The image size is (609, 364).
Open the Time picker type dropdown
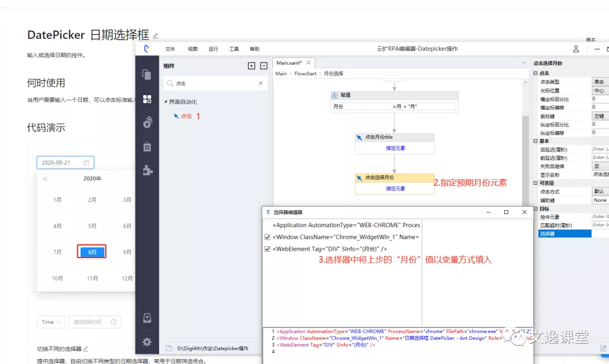[x=51, y=322]
